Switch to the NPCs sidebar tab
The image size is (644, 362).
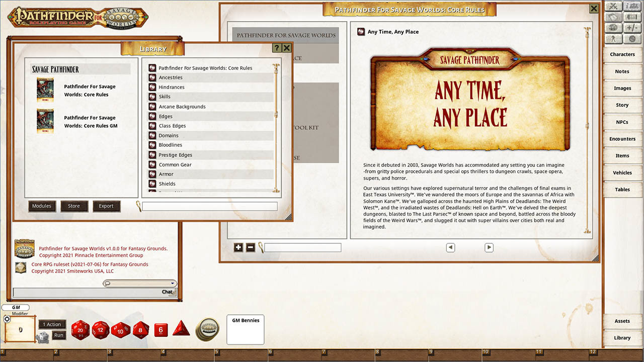(x=622, y=122)
